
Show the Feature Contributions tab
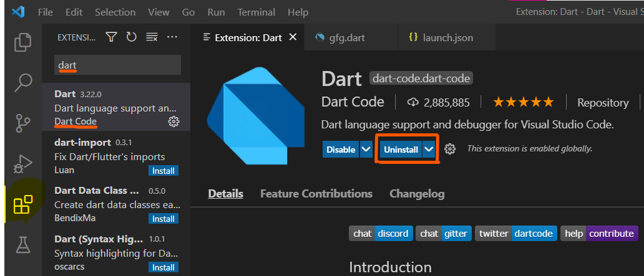316,194
